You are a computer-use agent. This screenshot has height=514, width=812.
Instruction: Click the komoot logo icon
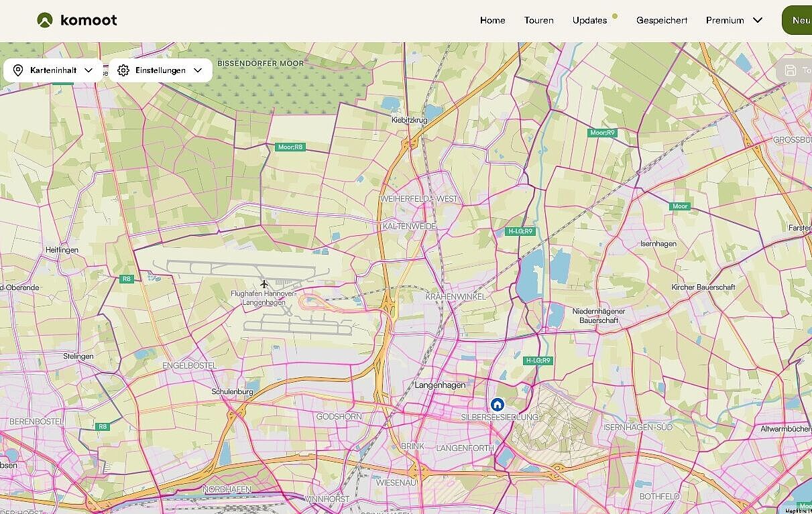coord(45,20)
